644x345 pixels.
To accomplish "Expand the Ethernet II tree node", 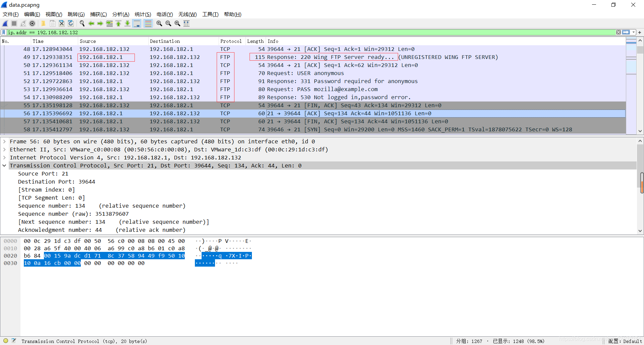I will [x=4, y=149].
